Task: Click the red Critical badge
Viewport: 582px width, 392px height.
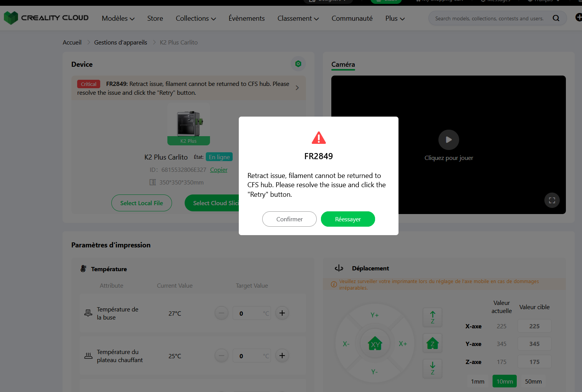Action: [x=89, y=84]
